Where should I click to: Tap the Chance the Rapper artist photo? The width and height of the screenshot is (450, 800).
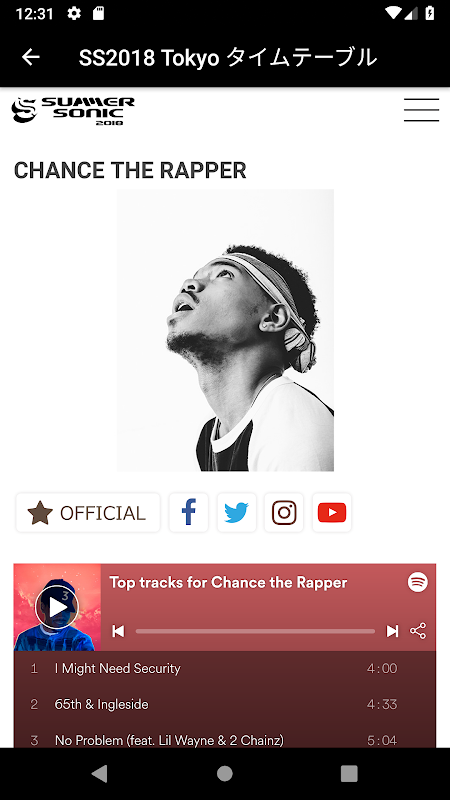pos(226,330)
